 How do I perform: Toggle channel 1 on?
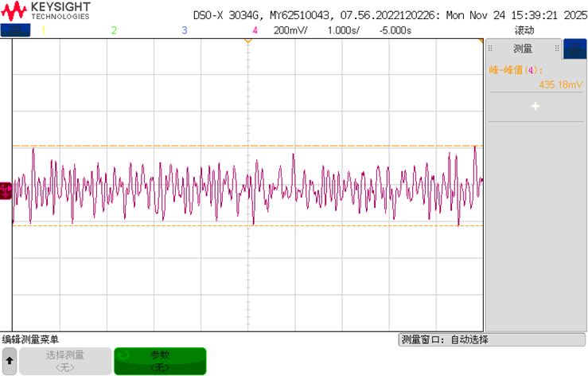click(43, 30)
